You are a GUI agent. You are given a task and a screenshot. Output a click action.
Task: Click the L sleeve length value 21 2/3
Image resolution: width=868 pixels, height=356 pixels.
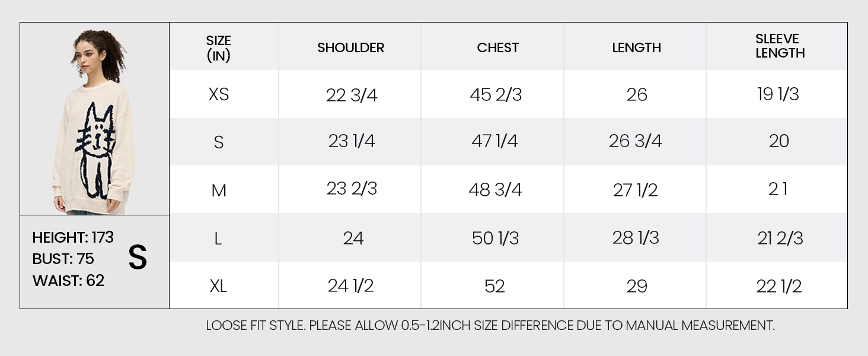(780, 238)
